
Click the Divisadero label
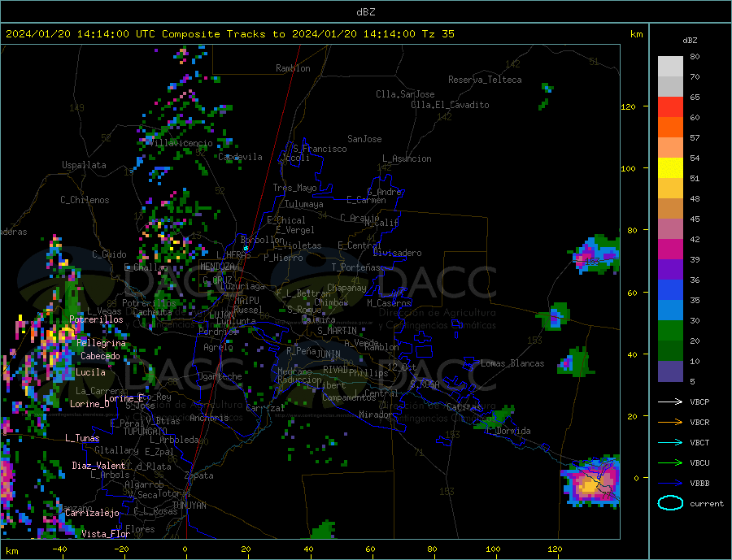(x=397, y=253)
